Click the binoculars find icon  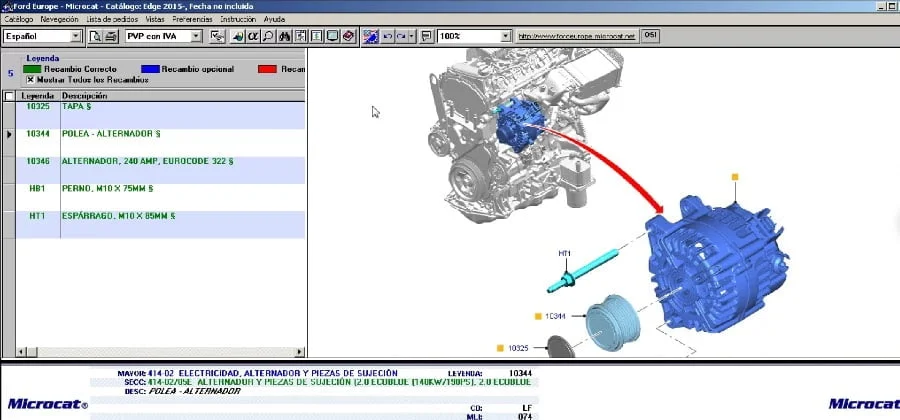coord(284,36)
